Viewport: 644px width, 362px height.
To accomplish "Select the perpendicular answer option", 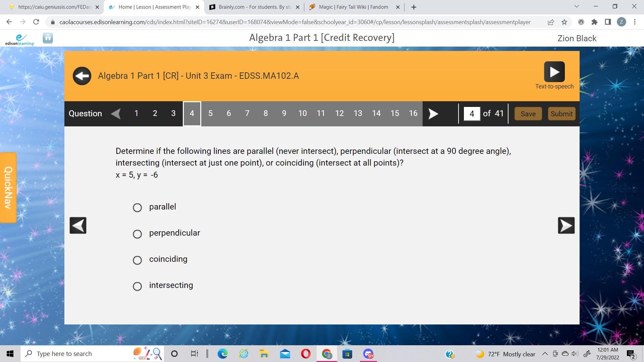I will 137,234.
